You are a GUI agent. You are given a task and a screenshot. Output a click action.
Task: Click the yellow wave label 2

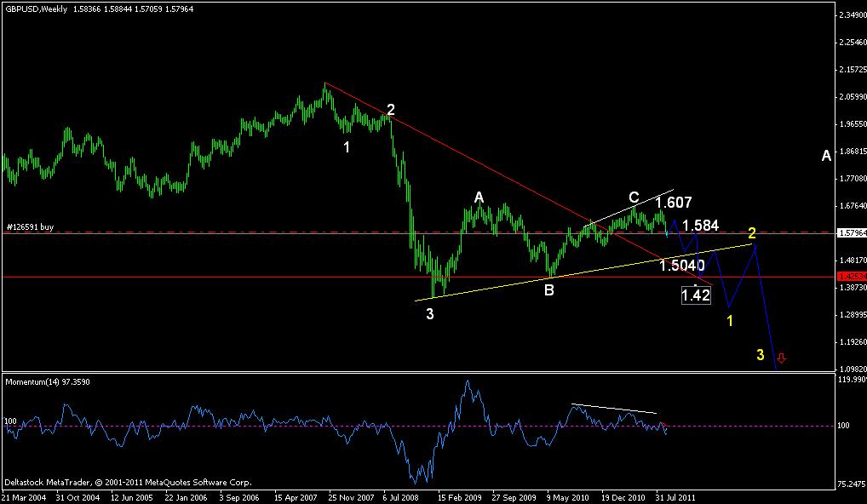tap(752, 232)
